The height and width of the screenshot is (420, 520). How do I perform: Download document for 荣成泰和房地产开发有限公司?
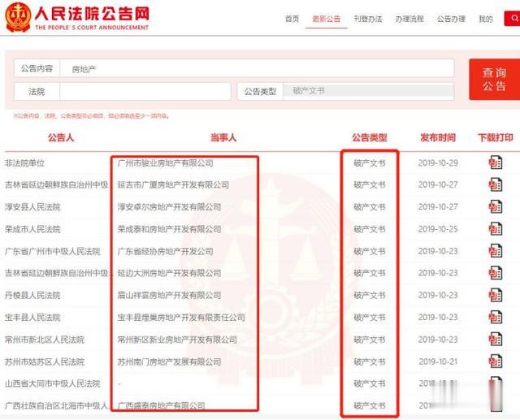[x=495, y=229]
